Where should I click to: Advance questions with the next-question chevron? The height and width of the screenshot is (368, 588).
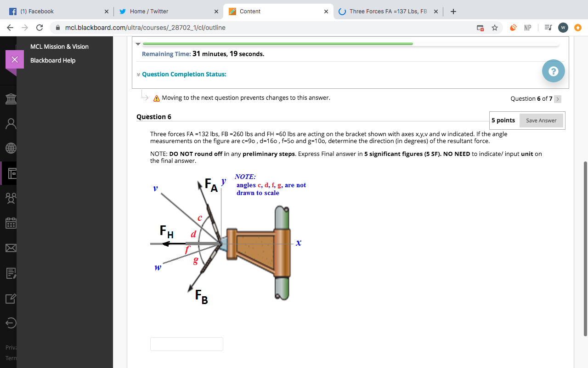[557, 99]
